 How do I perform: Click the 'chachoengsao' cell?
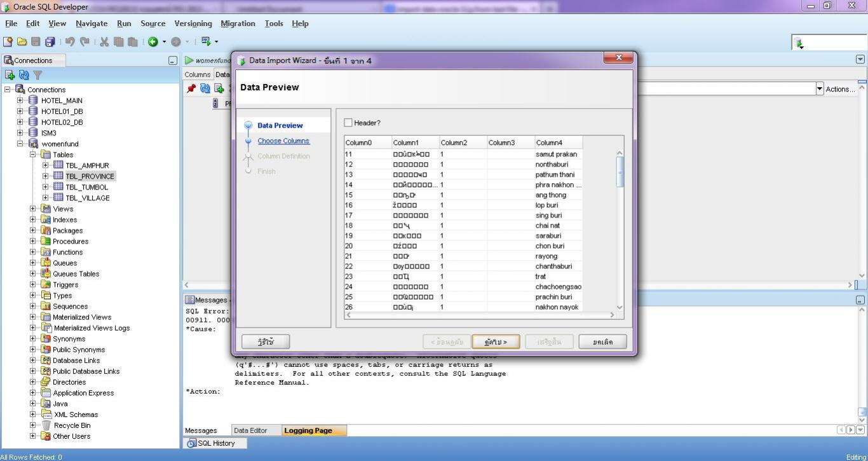(559, 287)
